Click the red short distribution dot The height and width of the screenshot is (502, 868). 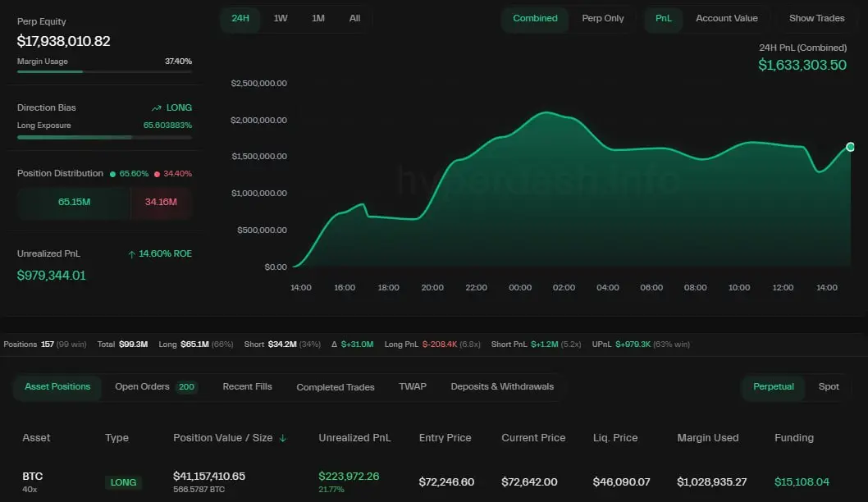(157, 174)
